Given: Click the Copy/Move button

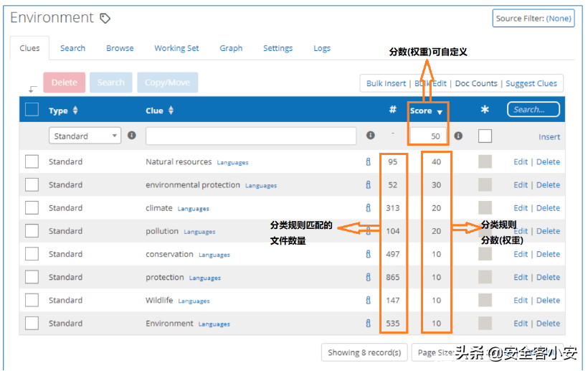Looking at the screenshot, I should click(167, 83).
